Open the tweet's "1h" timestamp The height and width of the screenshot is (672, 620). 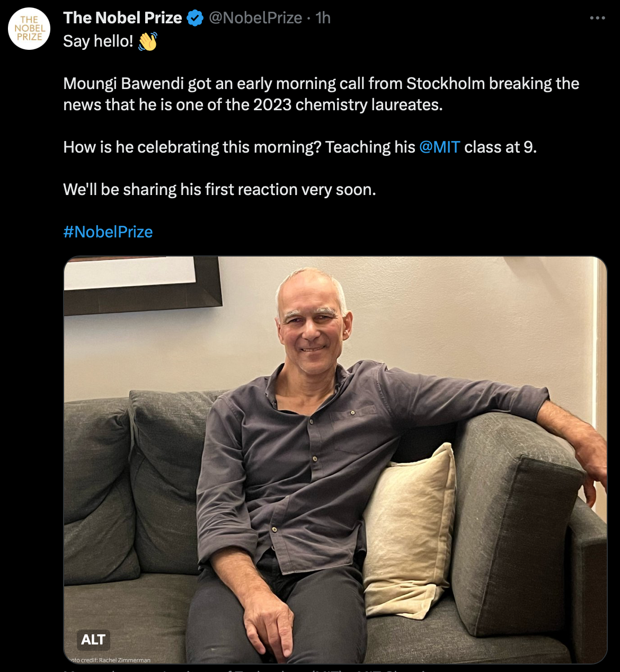pos(323,18)
